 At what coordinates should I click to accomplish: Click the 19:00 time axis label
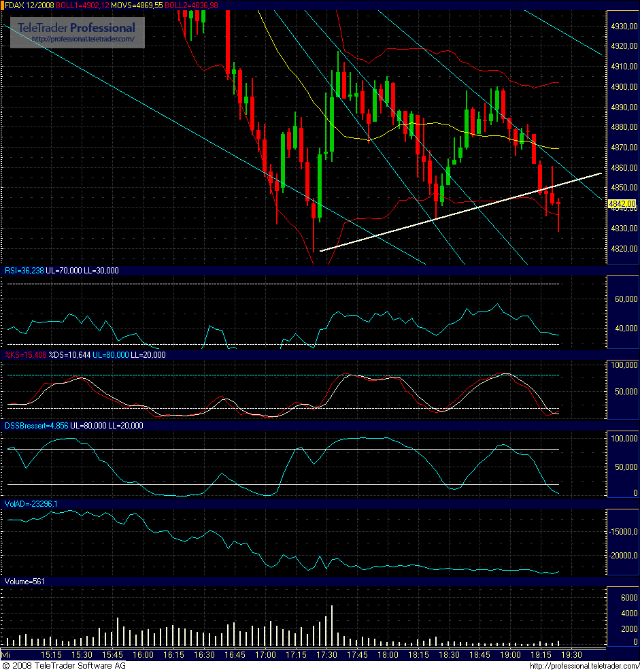tap(511, 655)
